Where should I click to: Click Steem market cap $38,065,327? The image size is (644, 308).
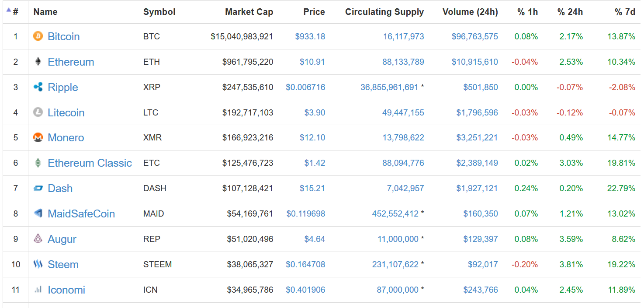coord(250,264)
